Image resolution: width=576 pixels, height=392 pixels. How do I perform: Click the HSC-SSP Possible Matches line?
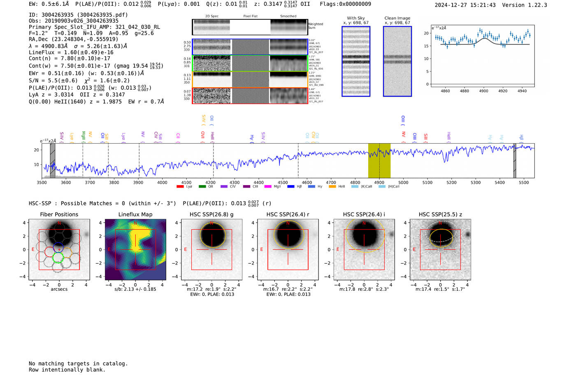[150, 204]
